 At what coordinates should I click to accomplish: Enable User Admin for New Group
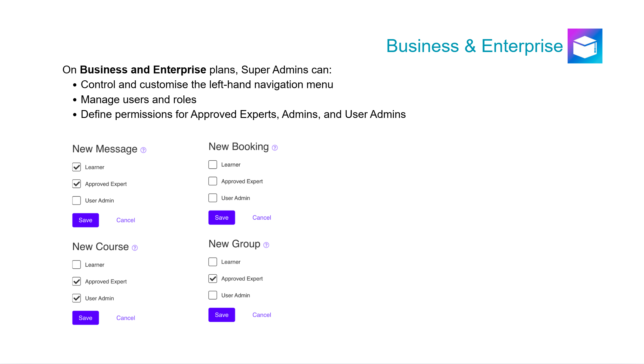pos(213,295)
